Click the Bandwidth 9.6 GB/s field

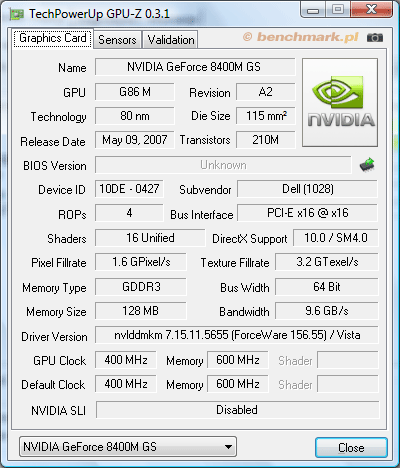(327, 311)
